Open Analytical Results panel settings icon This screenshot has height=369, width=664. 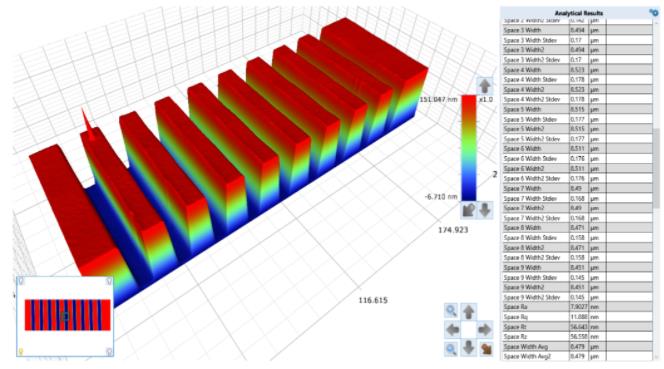(654, 13)
